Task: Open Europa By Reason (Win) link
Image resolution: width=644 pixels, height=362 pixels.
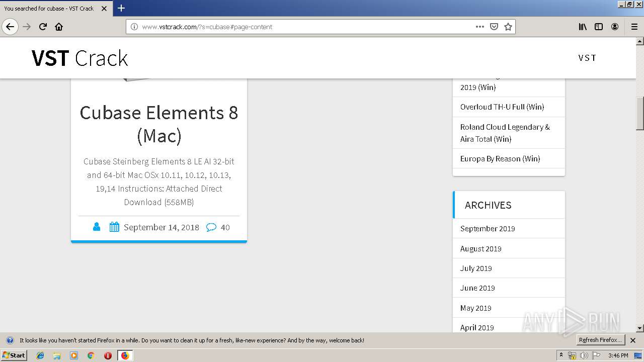Action: pyautogui.click(x=500, y=158)
